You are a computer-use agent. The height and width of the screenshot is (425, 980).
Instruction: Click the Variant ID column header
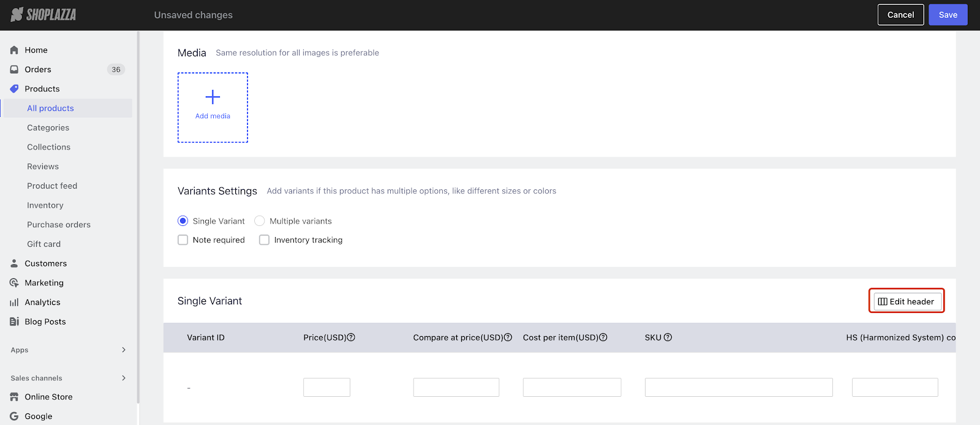point(206,337)
